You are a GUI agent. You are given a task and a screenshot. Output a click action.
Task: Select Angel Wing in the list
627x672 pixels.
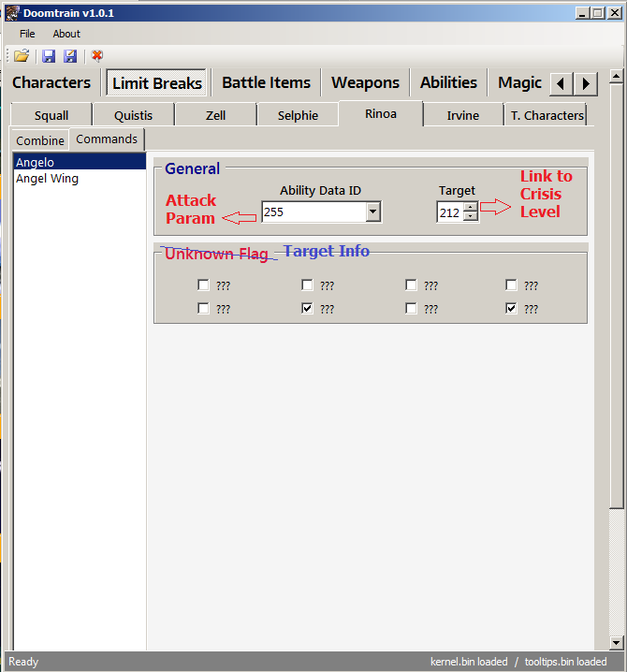pyautogui.click(x=80, y=178)
